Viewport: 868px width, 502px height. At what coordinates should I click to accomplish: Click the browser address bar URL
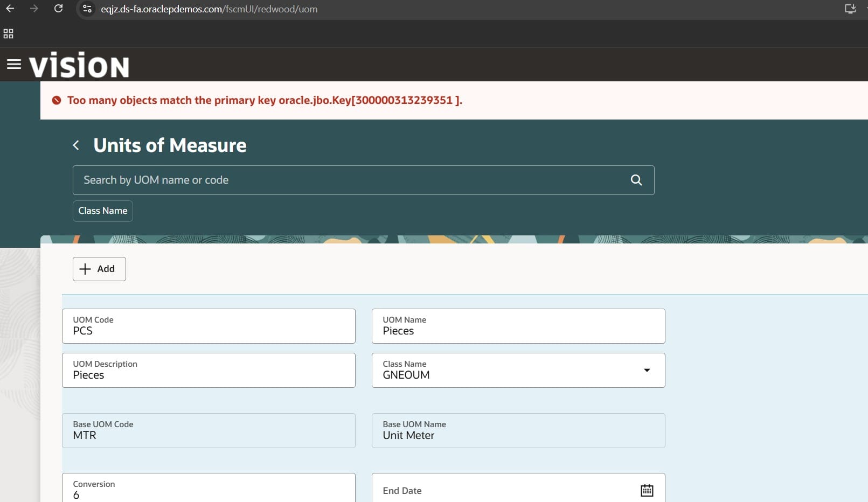point(209,9)
